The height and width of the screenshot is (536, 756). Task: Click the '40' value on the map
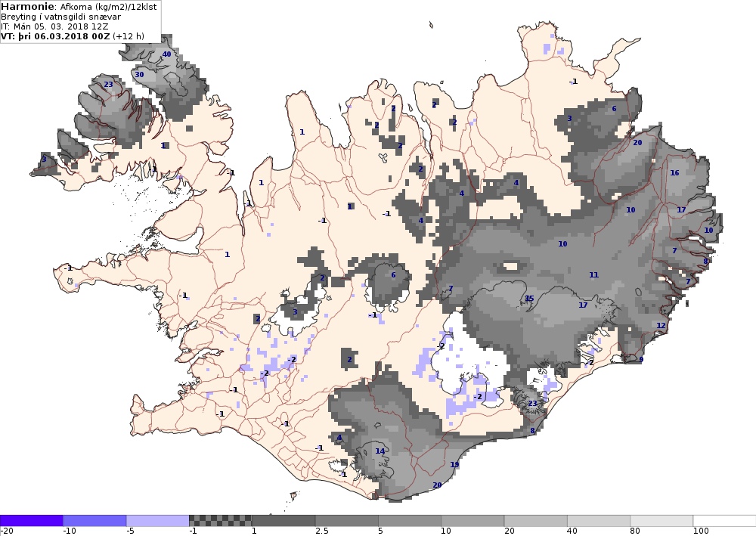coord(166,54)
